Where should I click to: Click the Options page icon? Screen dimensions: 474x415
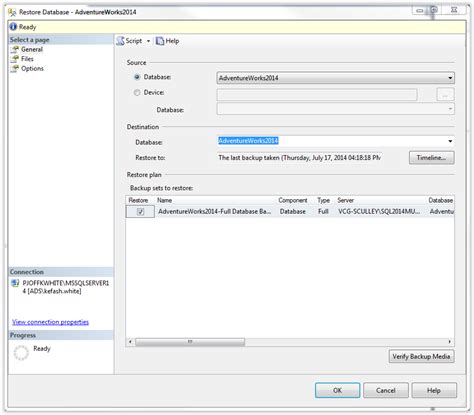pyautogui.click(x=15, y=69)
